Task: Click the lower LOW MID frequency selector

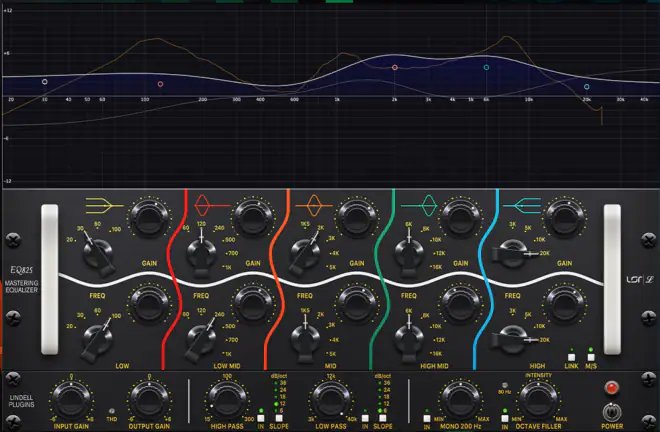Action: tap(201, 339)
